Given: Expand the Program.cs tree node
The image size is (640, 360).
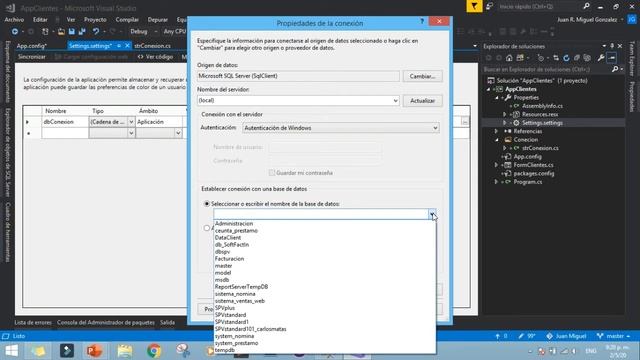Looking at the screenshot, I should pyautogui.click(x=497, y=182).
